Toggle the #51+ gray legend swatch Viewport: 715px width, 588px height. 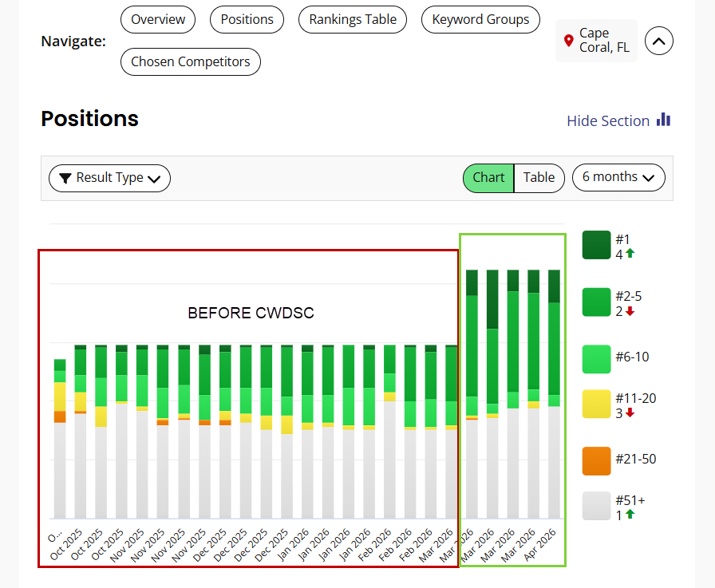coord(596,506)
